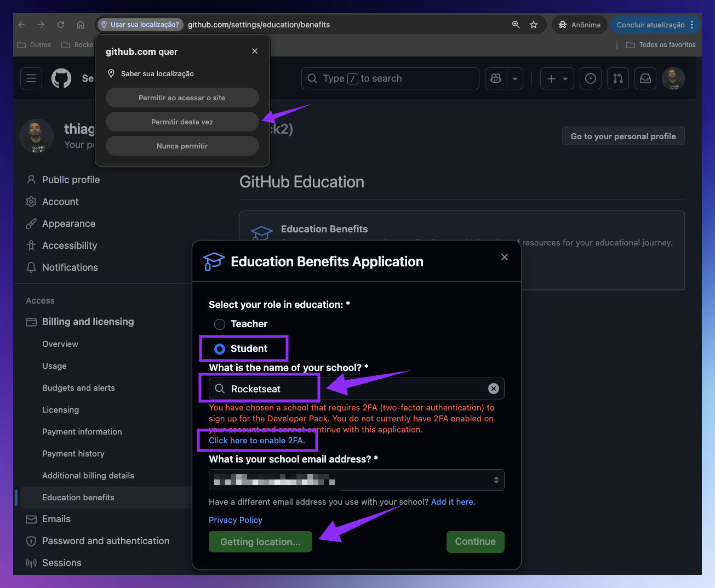
Task: Open the Outros bookmarks folder
Action: click(34, 45)
